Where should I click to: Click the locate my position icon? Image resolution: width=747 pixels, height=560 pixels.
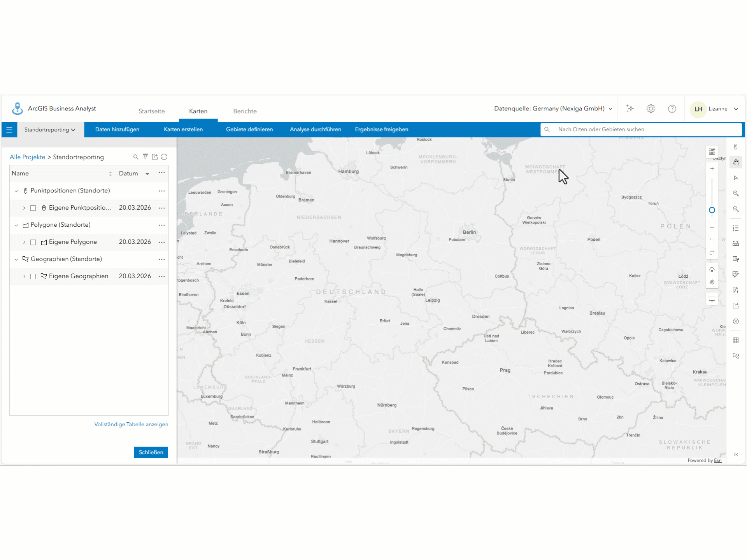(712, 282)
